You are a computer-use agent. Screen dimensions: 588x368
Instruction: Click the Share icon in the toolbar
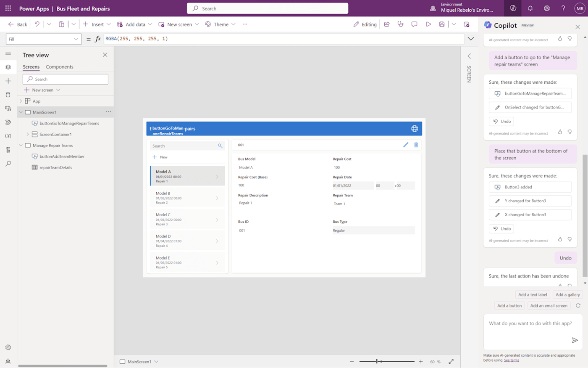coord(387,24)
